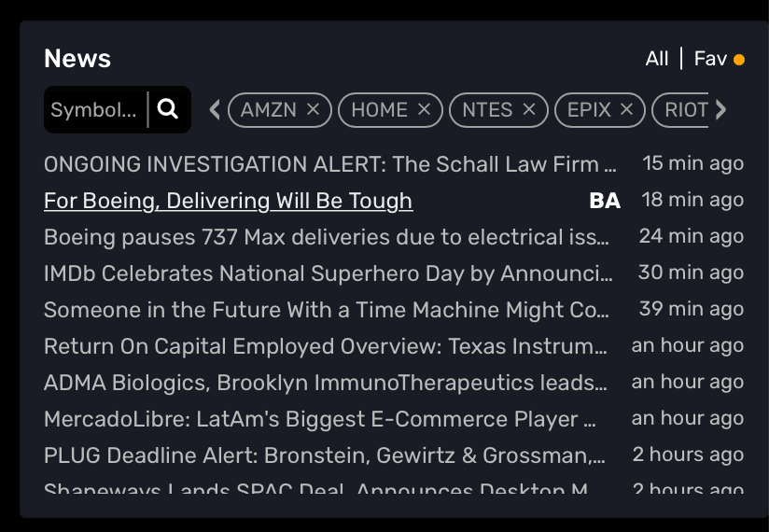Open 'For Boeing, Delivering Will Be Tough' article

point(228,201)
